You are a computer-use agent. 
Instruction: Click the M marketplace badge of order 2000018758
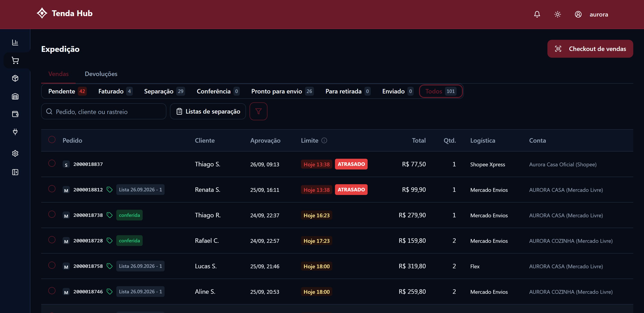pos(66,266)
